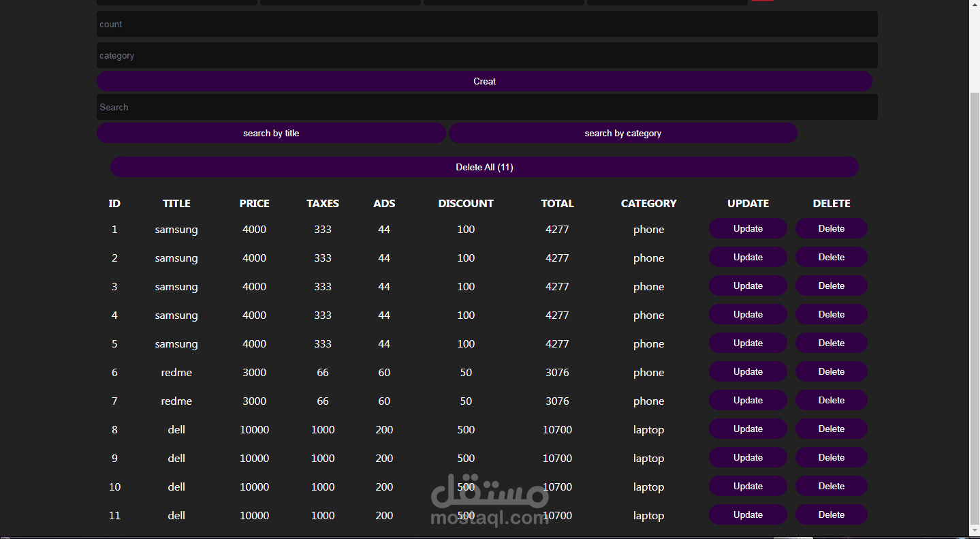Click the Creat button
The width and height of the screenshot is (980, 539).
(484, 81)
